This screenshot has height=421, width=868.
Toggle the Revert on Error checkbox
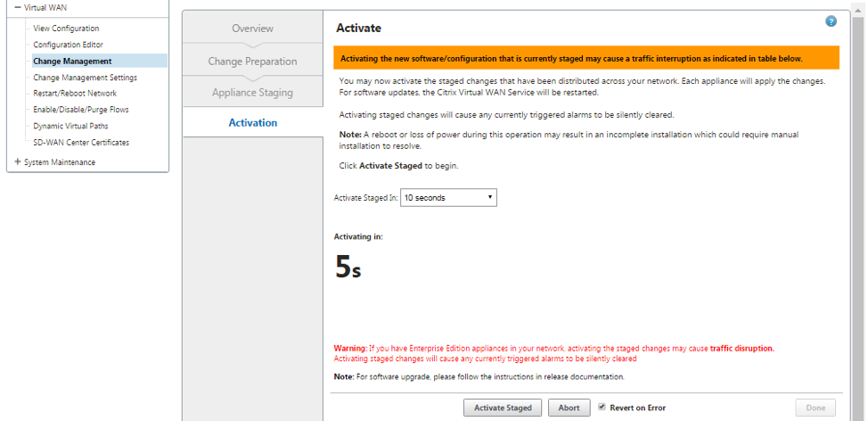coord(602,407)
